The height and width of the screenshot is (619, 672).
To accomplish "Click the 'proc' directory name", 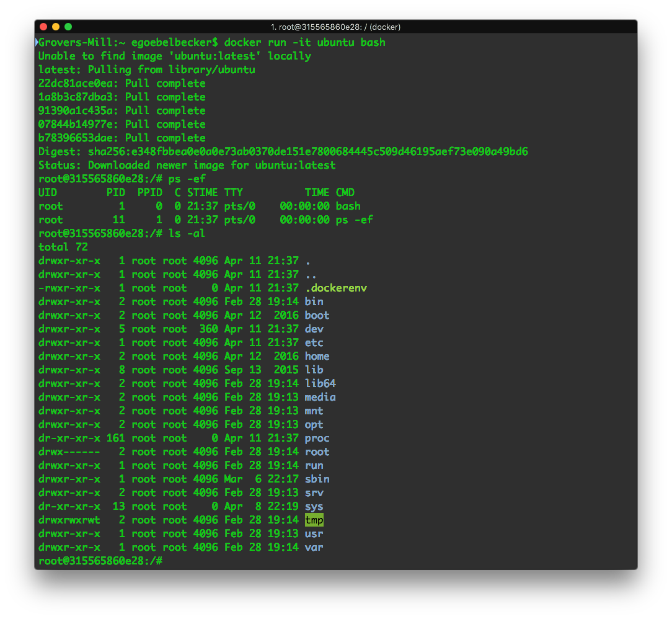I will [317, 439].
